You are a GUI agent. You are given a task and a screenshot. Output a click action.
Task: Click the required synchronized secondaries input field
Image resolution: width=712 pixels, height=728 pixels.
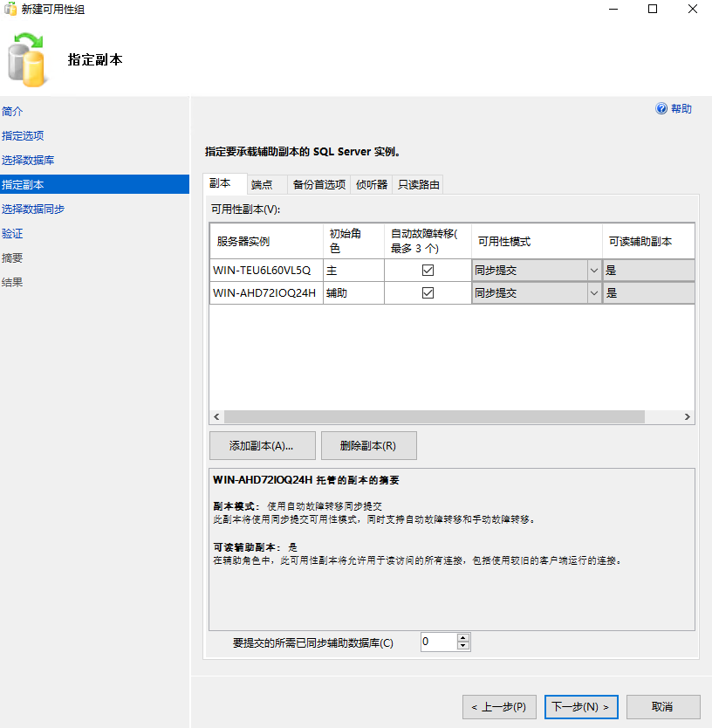click(x=439, y=642)
